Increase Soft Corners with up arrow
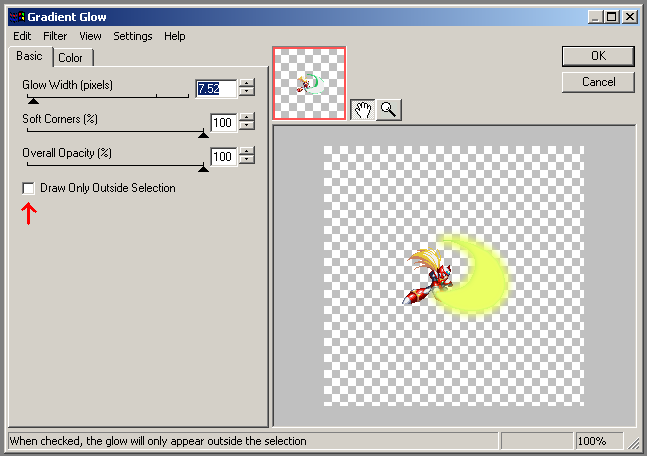Screen dimensions: 647x456 click(x=247, y=117)
